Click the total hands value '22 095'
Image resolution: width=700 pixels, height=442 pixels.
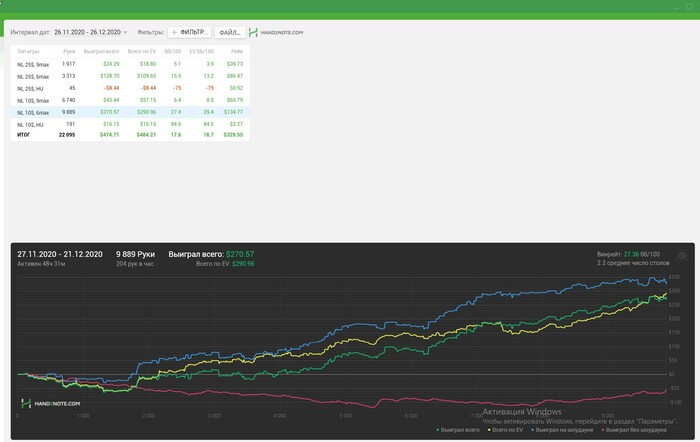click(67, 134)
